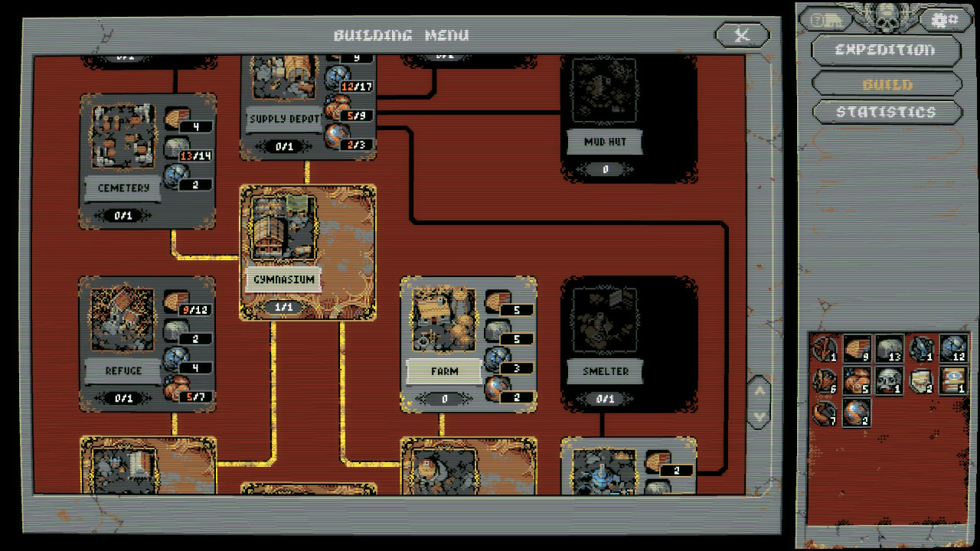The width and height of the screenshot is (980, 551).
Task: Select the food supply resource with count 5
Action: (857, 380)
